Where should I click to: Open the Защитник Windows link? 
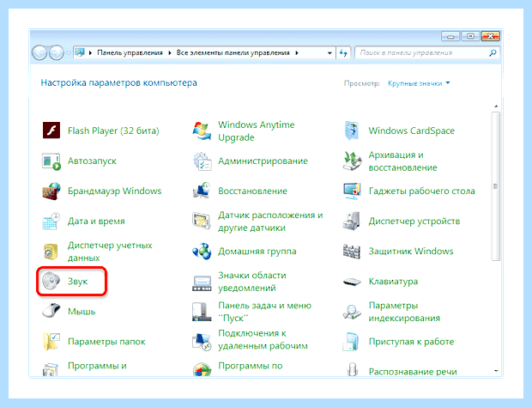point(411,252)
